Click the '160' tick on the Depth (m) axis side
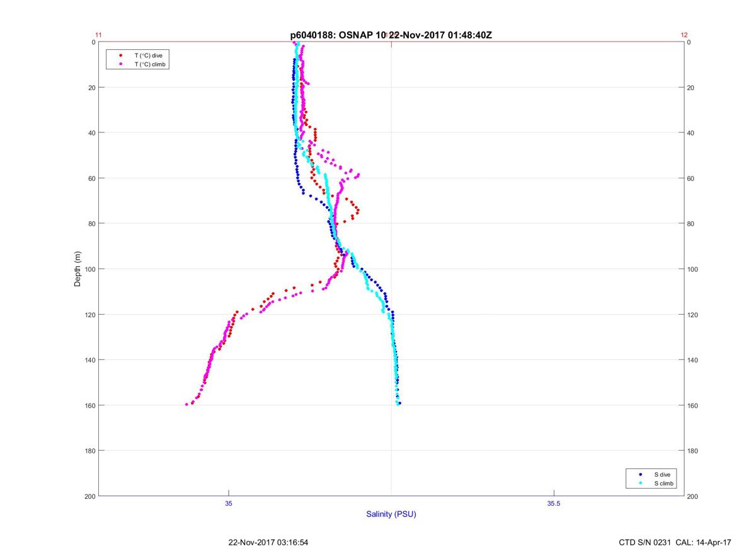This screenshot has width=756, height=558. pos(89,405)
